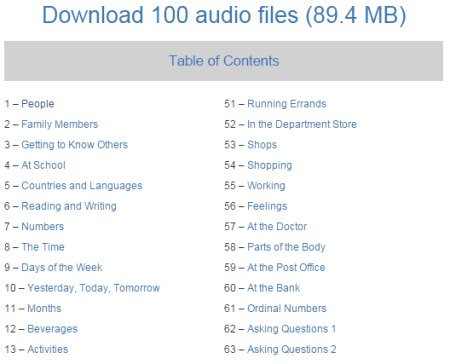The image size is (450, 364).
Task: Open lesson 7 Numbers
Action: 42,226
